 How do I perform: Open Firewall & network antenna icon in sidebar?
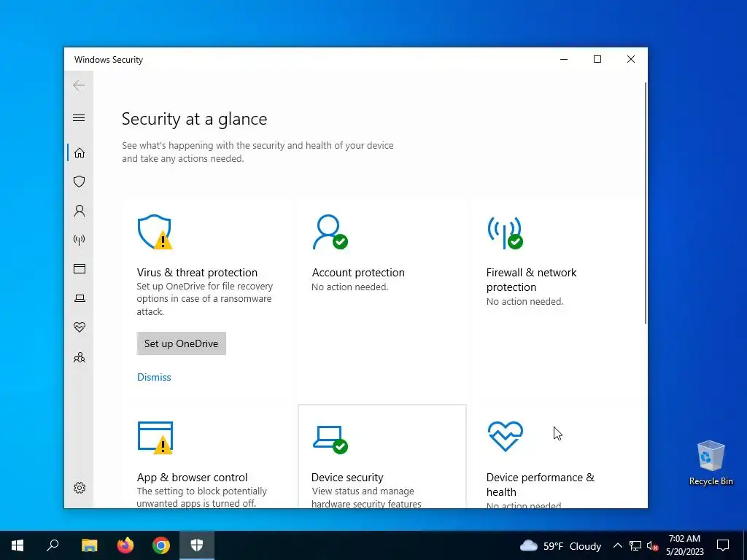[x=79, y=239]
